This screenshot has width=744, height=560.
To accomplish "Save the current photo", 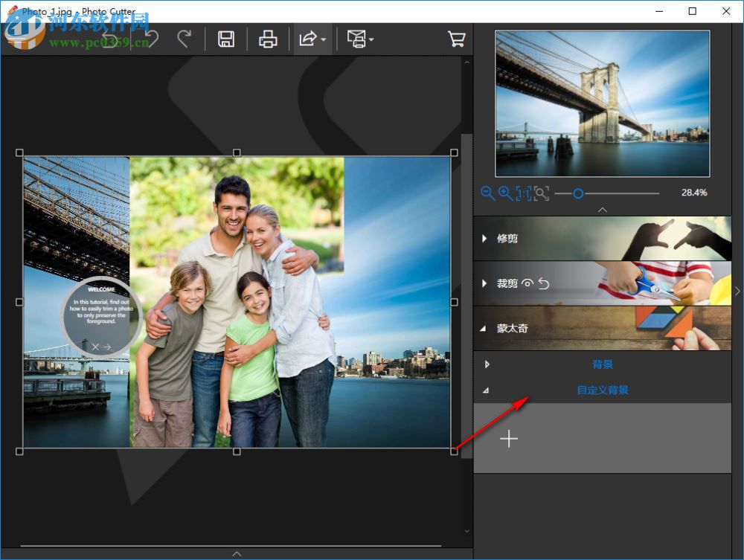I will point(227,39).
